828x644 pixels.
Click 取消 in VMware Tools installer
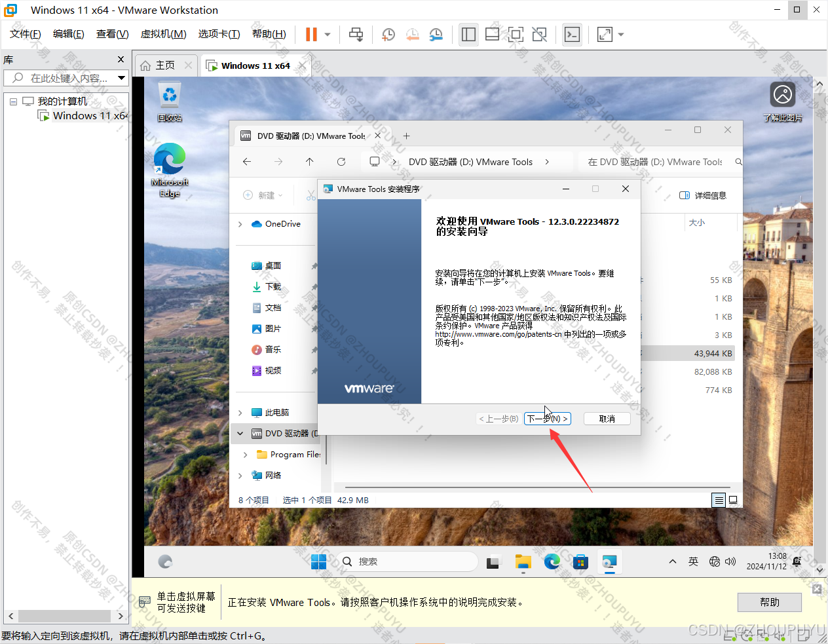pos(607,419)
